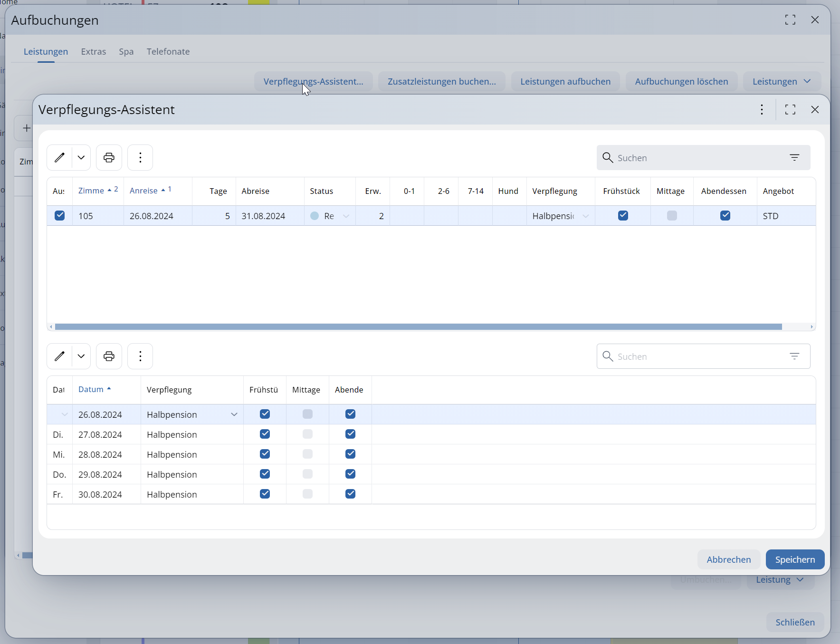This screenshot has width=840, height=644.
Task: Click Halbpension cell in 30.08.2024 row
Action: (192, 494)
